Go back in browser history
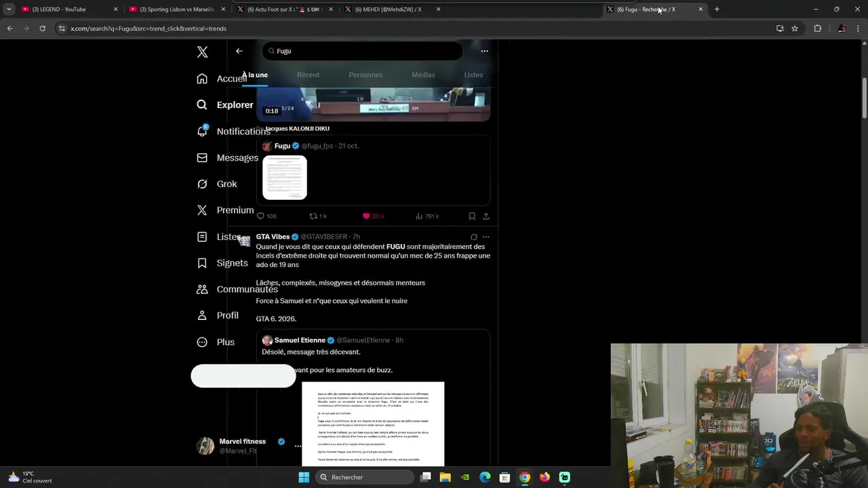 pyautogui.click(x=9, y=28)
